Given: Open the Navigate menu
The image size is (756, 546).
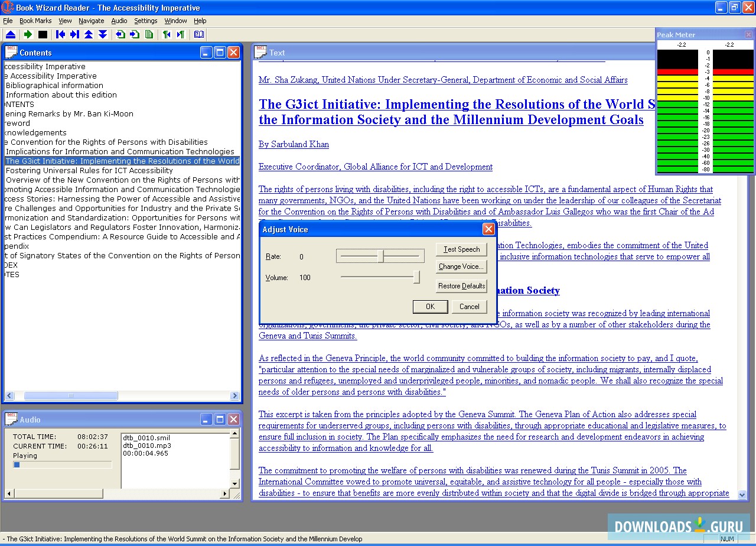Looking at the screenshot, I should pyautogui.click(x=91, y=21).
